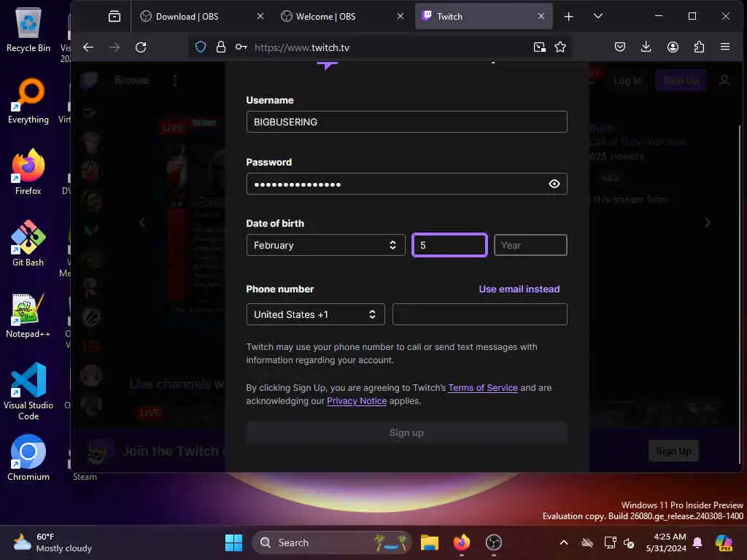747x560 pixels.
Task: Click the birth Year field
Action: [530, 245]
